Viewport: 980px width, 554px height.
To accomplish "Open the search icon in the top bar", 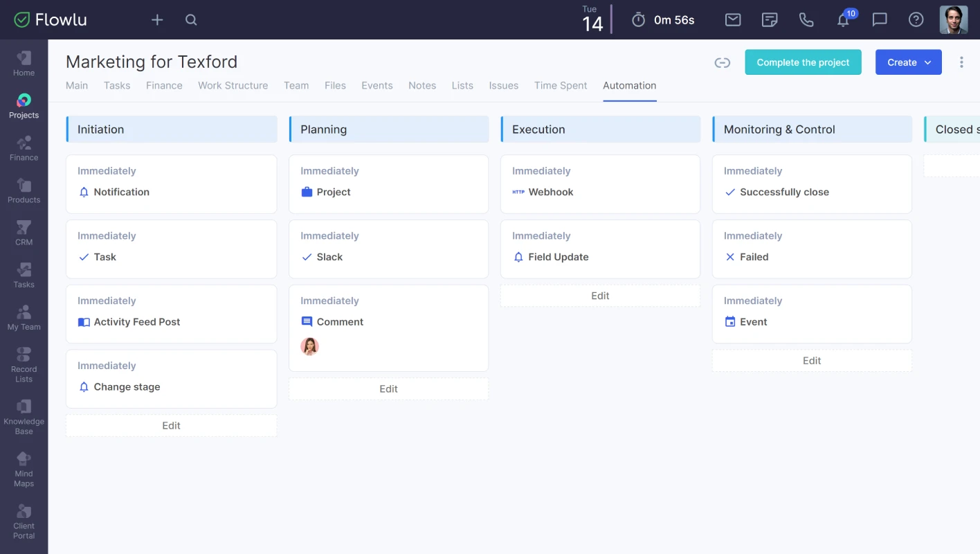I will [191, 19].
